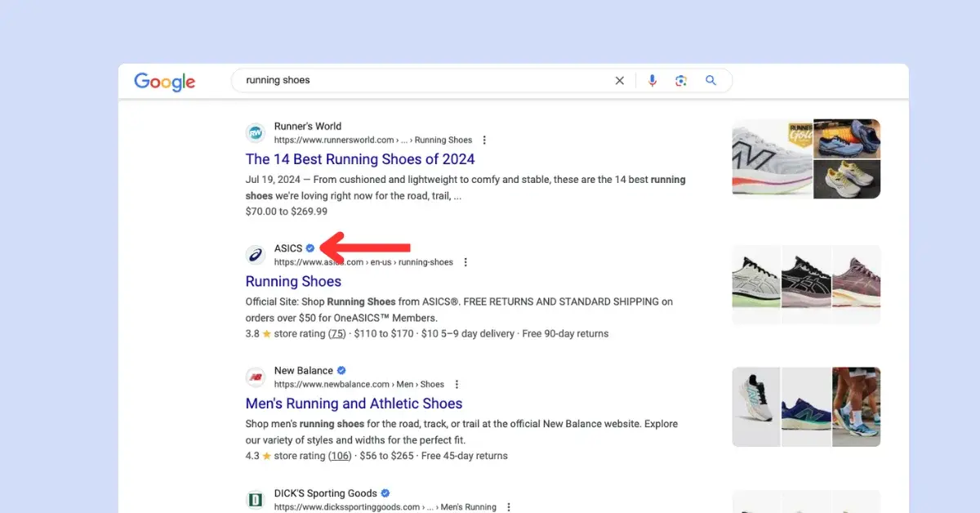Viewport: 980px width, 513px height.
Task: Click the New Balance site favicon
Action: (256, 377)
